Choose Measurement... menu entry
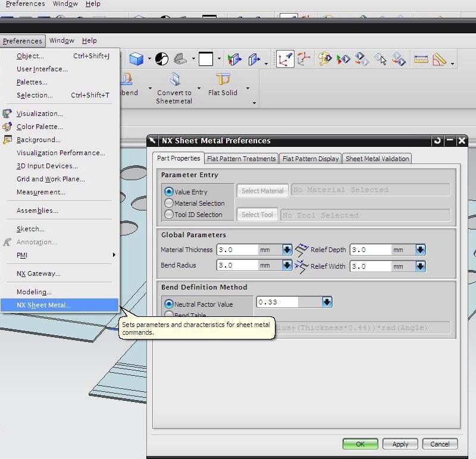476x459 pixels. 59,192
